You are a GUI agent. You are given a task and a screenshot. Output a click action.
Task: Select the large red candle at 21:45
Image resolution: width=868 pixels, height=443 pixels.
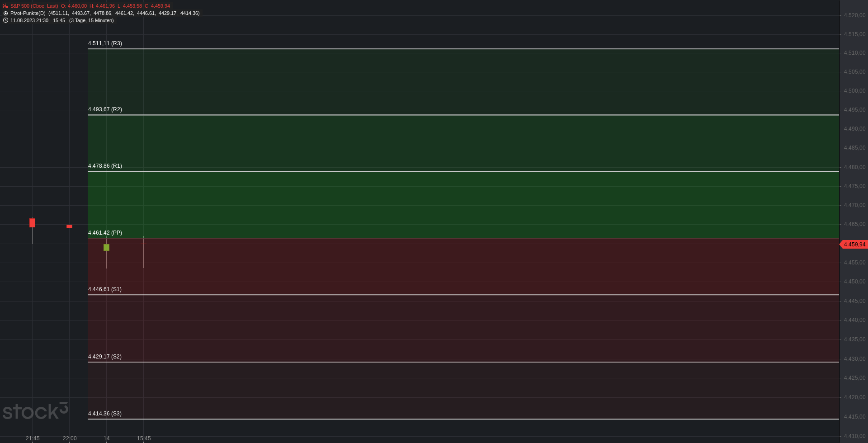[32, 223]
